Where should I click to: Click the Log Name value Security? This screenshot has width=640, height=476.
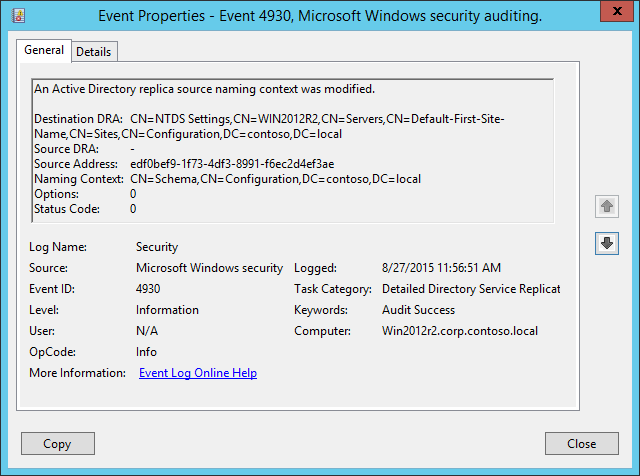click(x=157, y=247)
